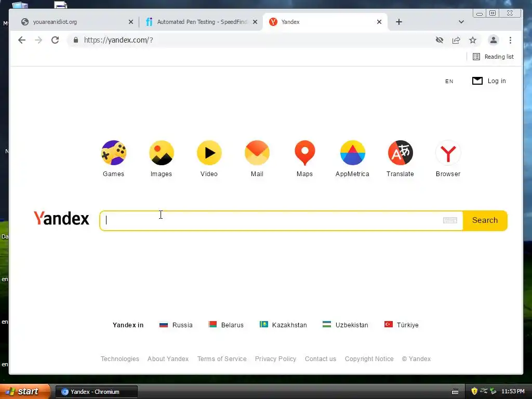Open the Yandex Images service icon
The image size is (532, 399).
click(162, 153)
